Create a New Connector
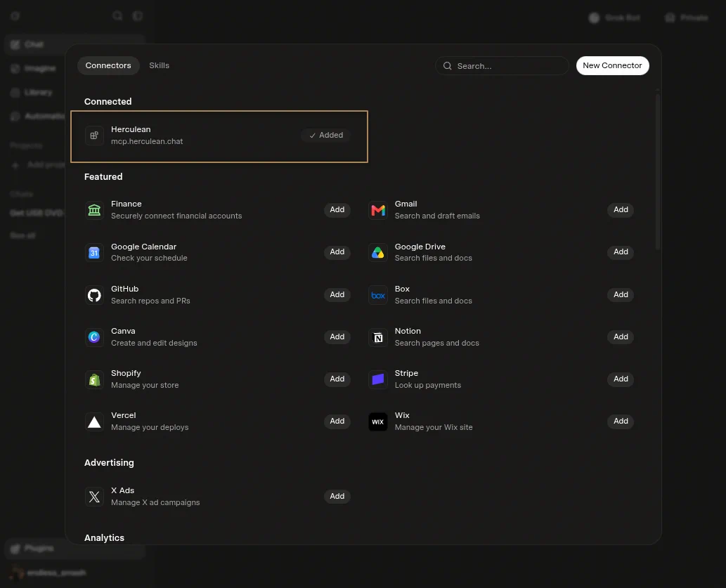The width and height of the screenshot is (726, 588). 612,65
